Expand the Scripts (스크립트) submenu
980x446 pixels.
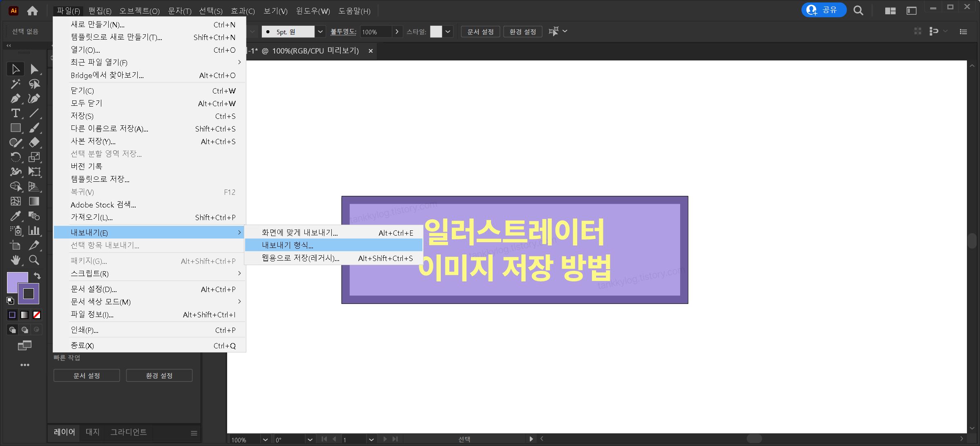(150, 274)
